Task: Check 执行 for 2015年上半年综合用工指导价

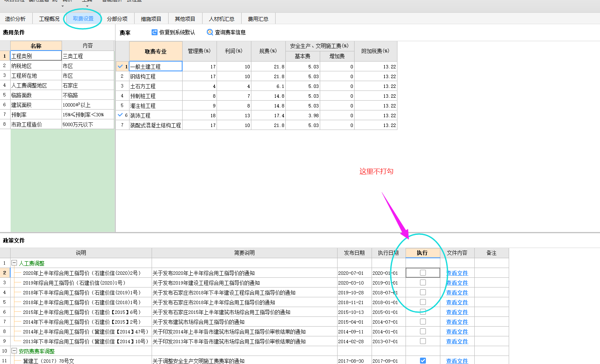Action: pyautogui.click(x=423, y=312)
